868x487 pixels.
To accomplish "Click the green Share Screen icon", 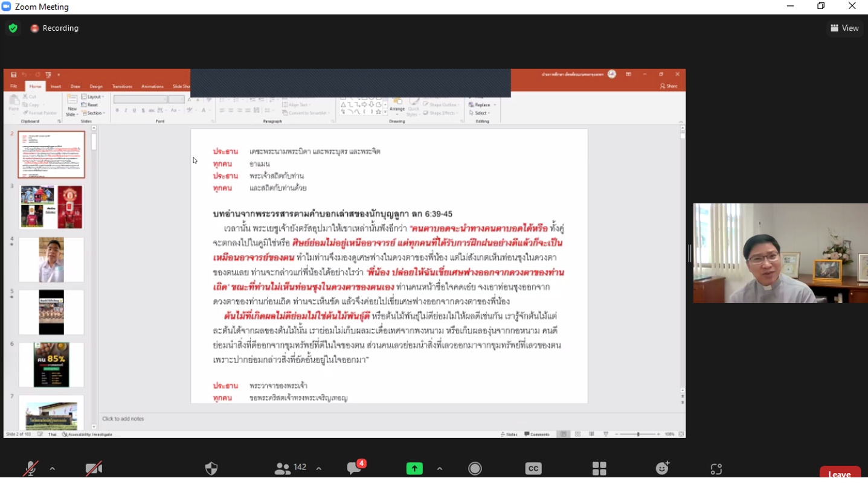I will click(414, 469).
